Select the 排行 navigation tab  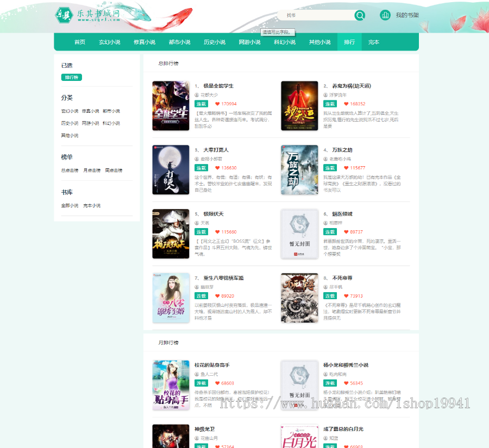click(x=349, y=42)
